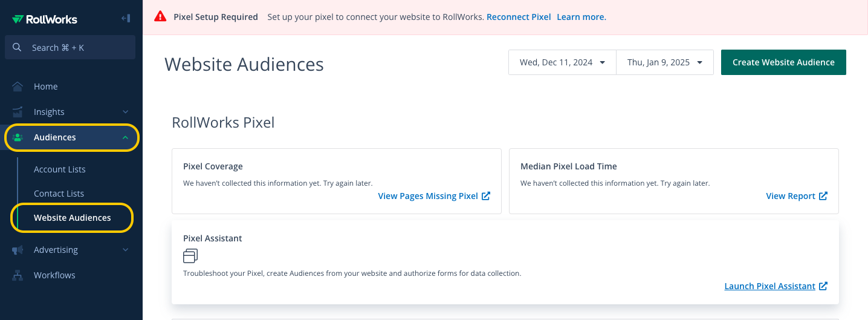Expand the Insights menu chevron
Screen dimensions: 868x320
(126, 112)
